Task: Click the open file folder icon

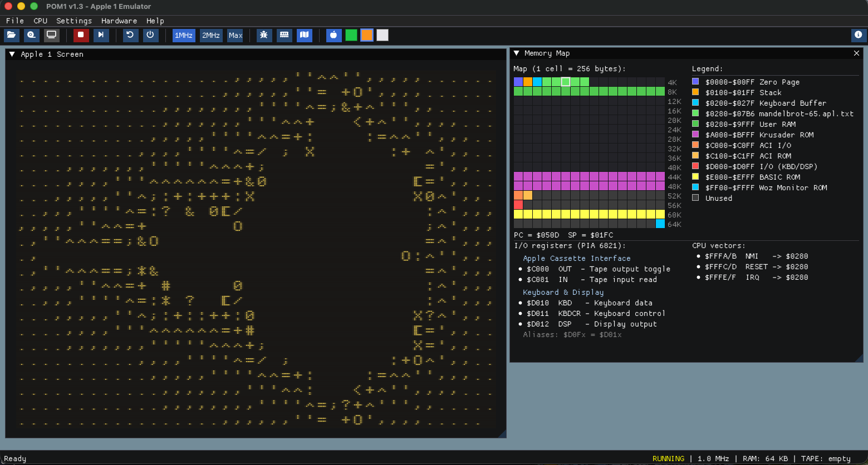Action: (x=11, y=35)
